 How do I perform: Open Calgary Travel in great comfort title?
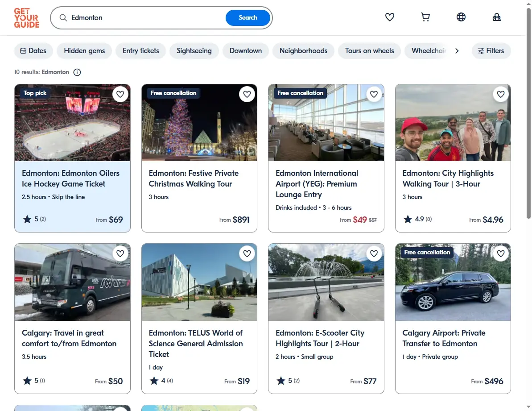[69, 338]
